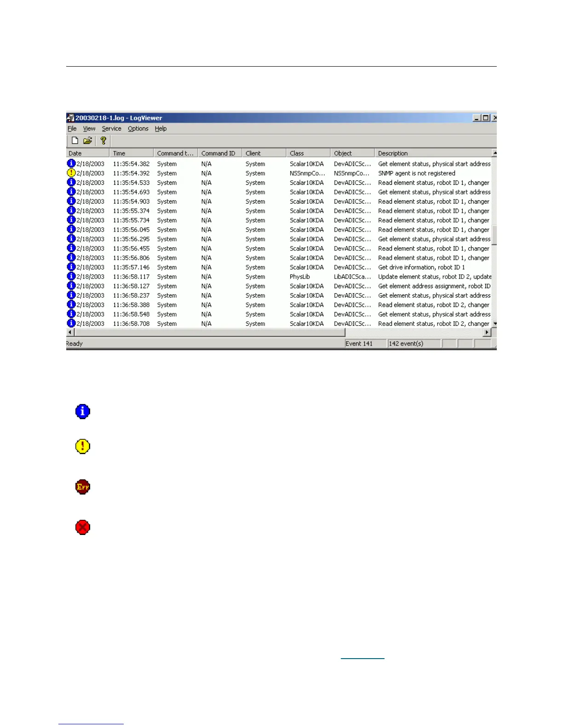Click the New document toolbar icon
563x728 pixels.
[75, 141]
